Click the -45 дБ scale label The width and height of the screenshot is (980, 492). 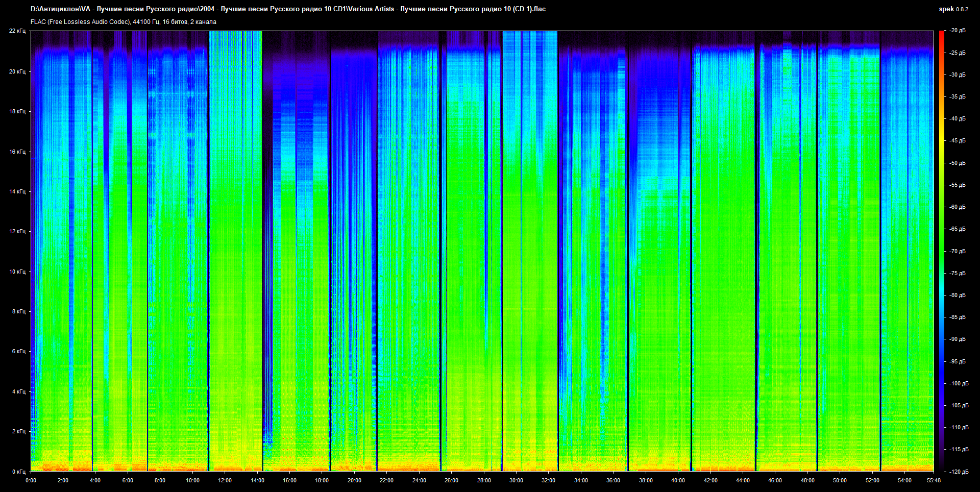pos(957,140)
